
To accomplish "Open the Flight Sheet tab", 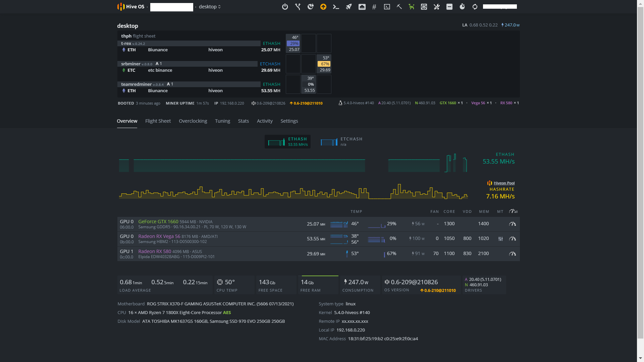I will pyautogui.click(x=158, y=121).
